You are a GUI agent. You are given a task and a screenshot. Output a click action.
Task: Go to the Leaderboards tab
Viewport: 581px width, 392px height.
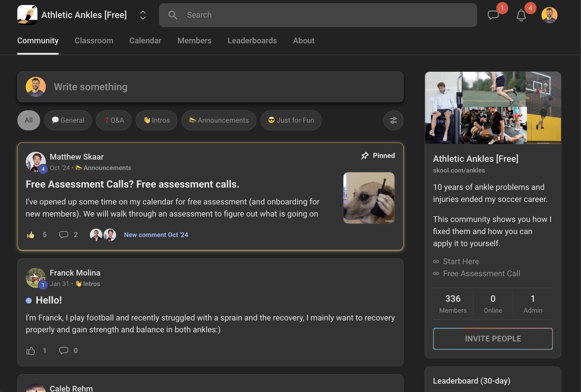coord(252,41)
